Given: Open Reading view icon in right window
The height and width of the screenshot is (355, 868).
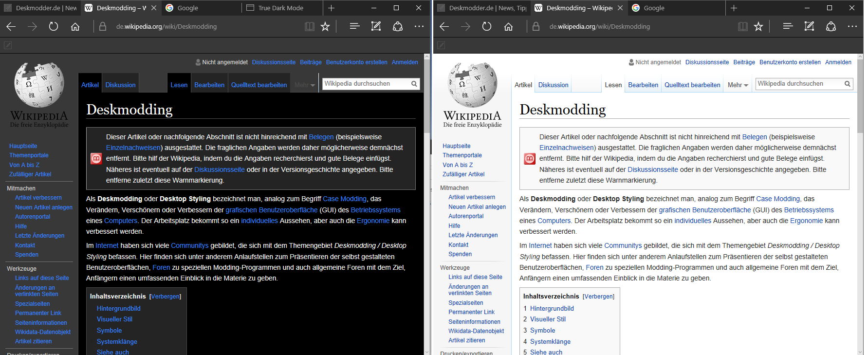Looking at the screenshot, I should (x=743, y=27).
